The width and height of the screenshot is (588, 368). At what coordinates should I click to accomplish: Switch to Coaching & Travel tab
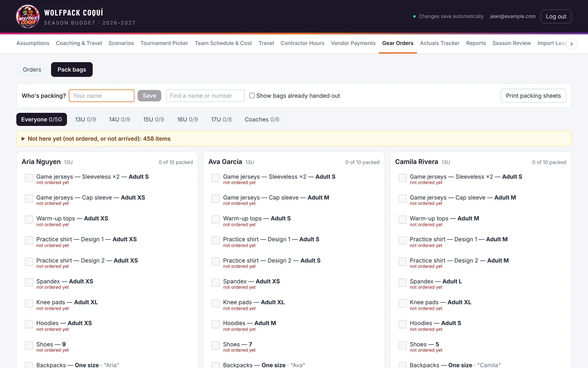[x=79, y=43]
